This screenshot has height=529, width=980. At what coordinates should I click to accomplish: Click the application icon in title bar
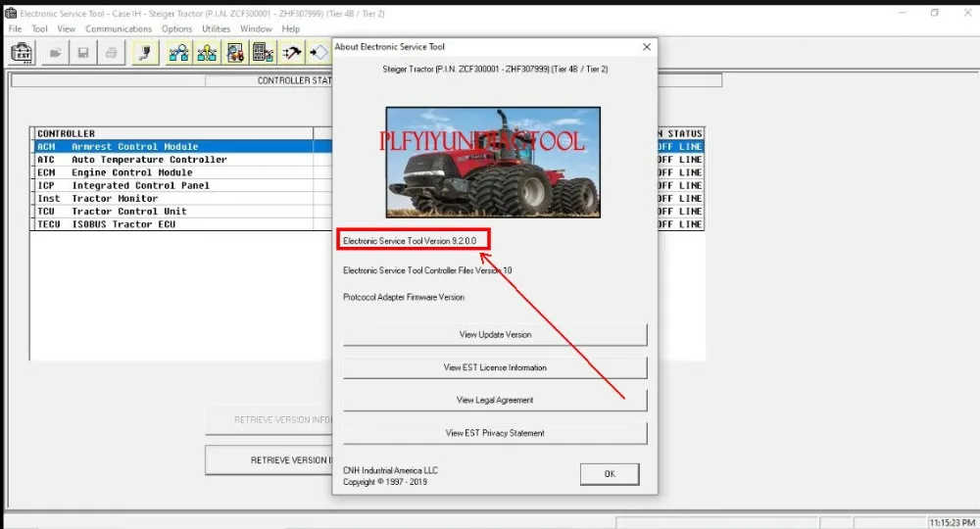click(x=11, y=13)
